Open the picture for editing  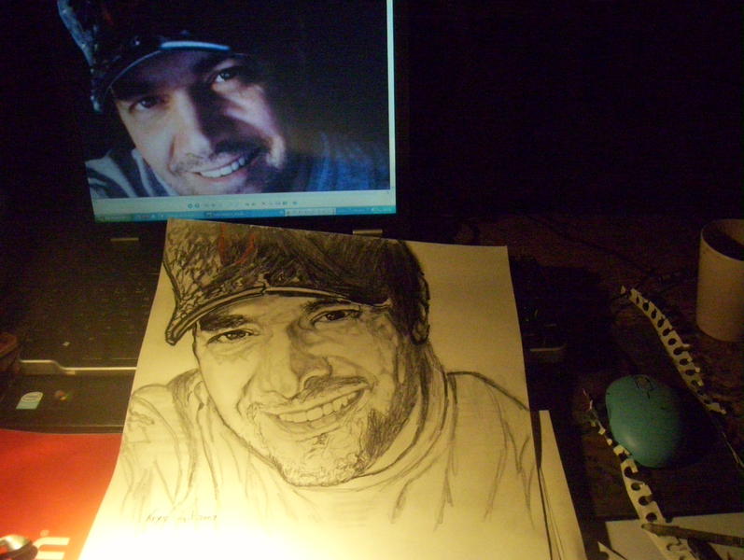click(293, 204)
